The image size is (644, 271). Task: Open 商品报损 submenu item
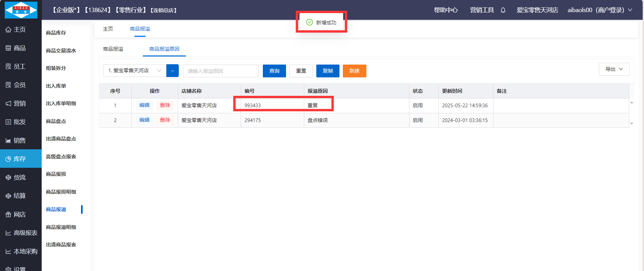tap(56, 174)
